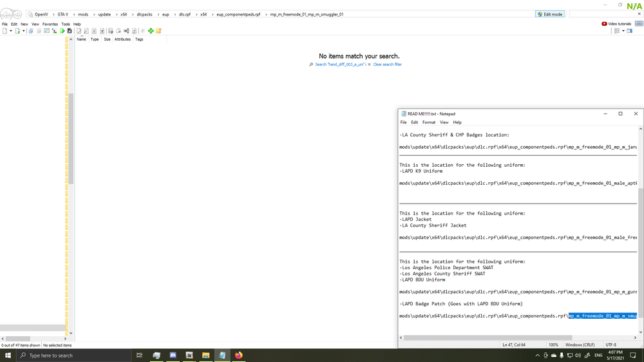This screenshot has height=362, width=644.
Task: Open the Help menu in Notepad
Action: 457,122
